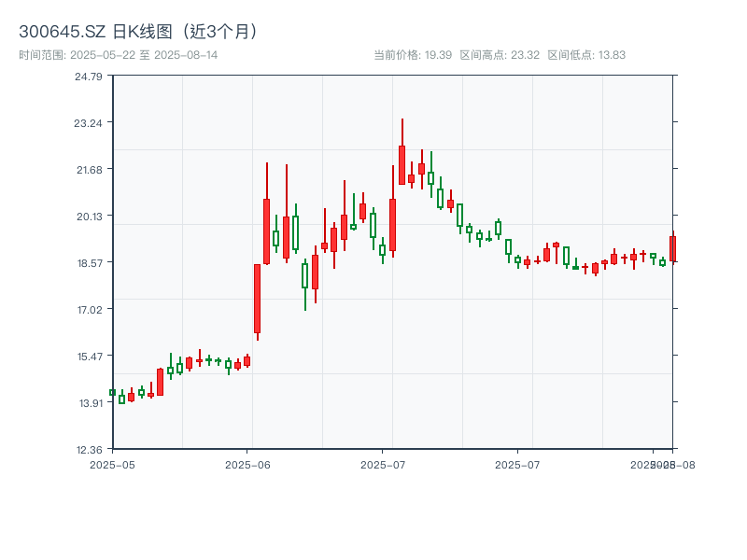Click the chart title 300645.SZ 日K线图
747x560 pixels.
[x=140, y=31]
